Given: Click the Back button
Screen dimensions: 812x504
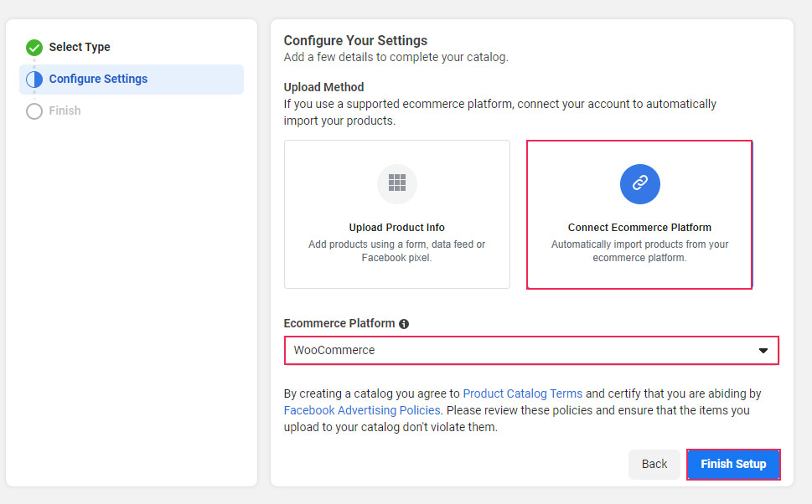Looking at the screenshot, I should [x=654, y=464].
